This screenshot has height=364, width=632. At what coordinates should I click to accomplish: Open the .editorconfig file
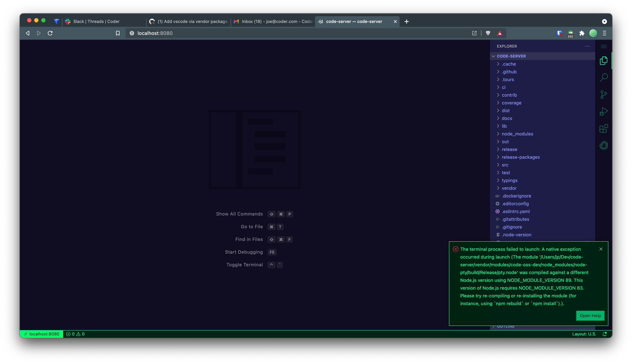(542, 204)
